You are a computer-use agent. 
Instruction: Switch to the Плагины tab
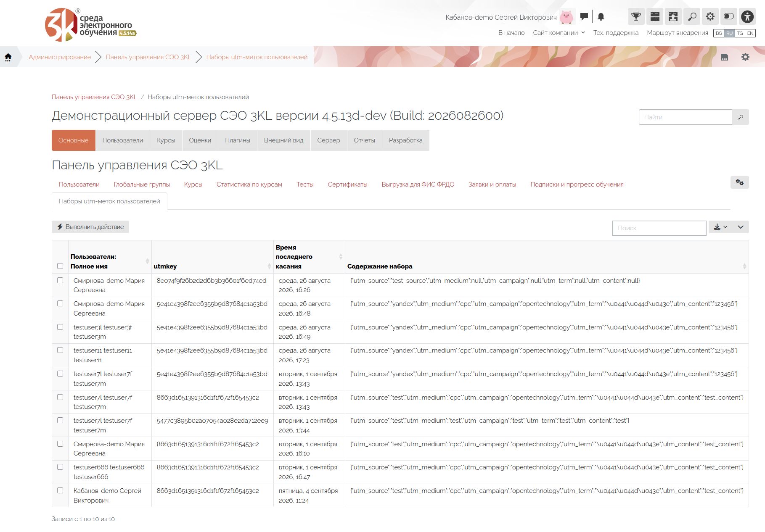click(238, 140)
